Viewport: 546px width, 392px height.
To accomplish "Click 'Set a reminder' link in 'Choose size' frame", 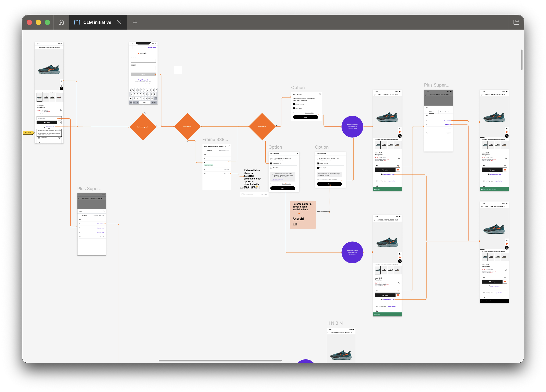I will tap(50, 127).
